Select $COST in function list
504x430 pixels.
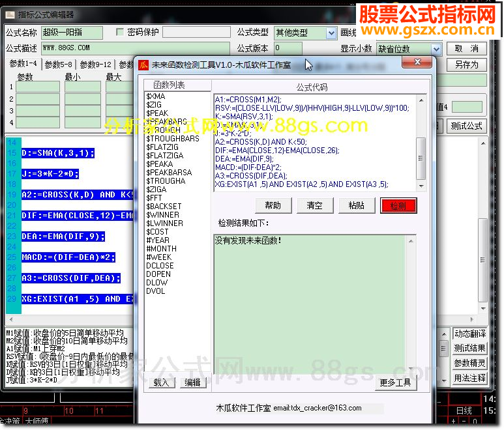tap(158, 232)
